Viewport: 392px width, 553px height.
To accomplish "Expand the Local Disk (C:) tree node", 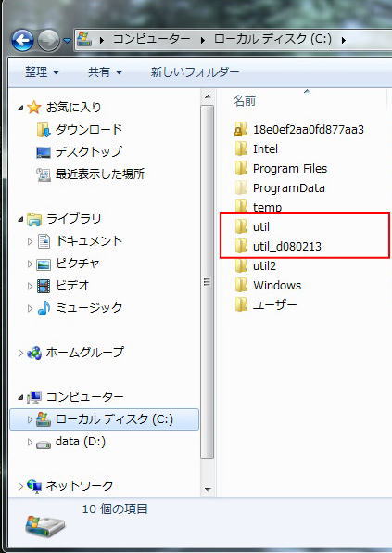I will (30, 419).
